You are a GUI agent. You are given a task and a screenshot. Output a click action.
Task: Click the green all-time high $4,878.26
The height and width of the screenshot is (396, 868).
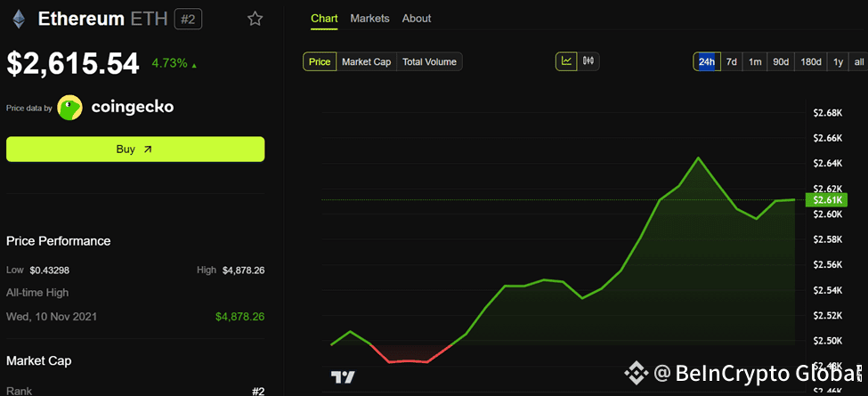pyautogui.click(x=239, y=317)
